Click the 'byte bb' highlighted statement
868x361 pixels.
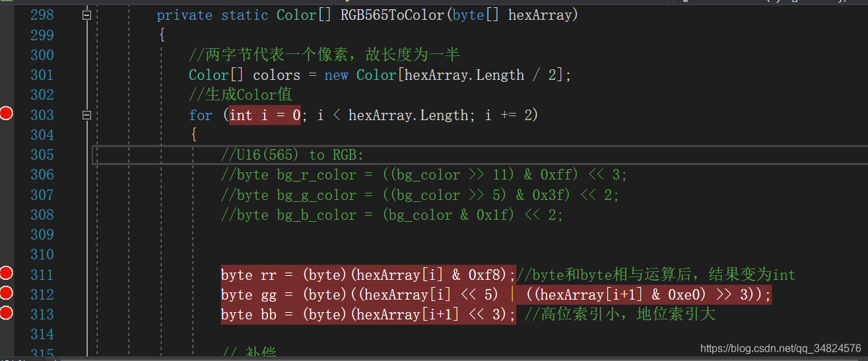point(368,314)
